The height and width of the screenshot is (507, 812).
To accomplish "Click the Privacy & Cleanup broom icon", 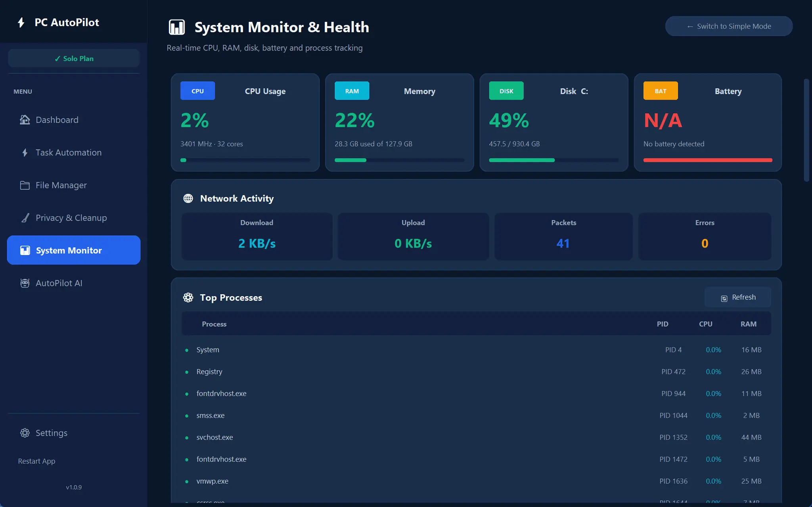I will (25, 218).
